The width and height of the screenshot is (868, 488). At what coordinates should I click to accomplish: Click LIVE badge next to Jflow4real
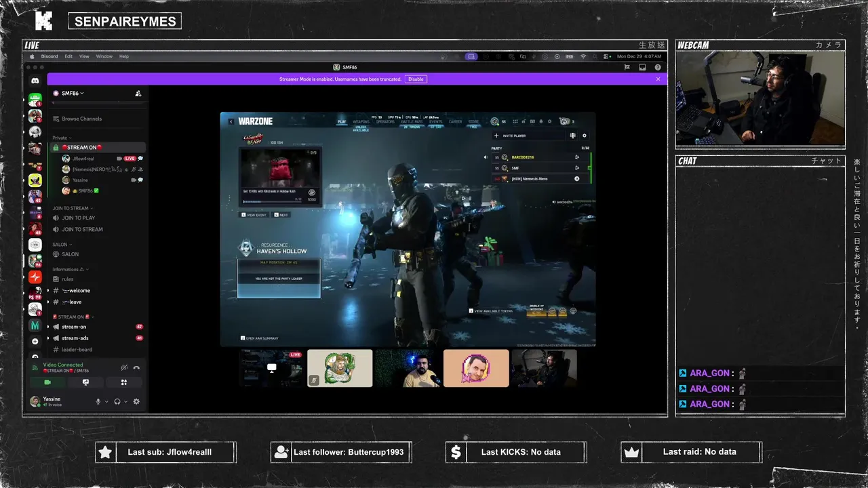[x=130, y=158]
